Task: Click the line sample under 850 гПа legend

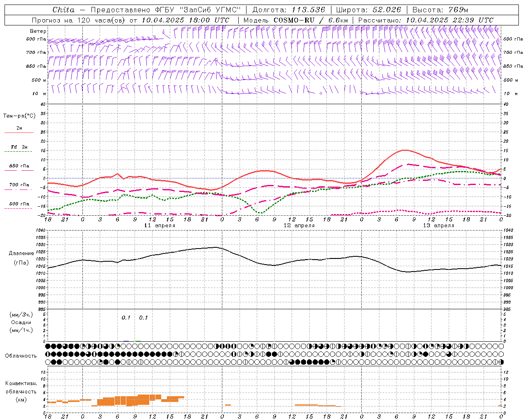Action: point(19,170)
